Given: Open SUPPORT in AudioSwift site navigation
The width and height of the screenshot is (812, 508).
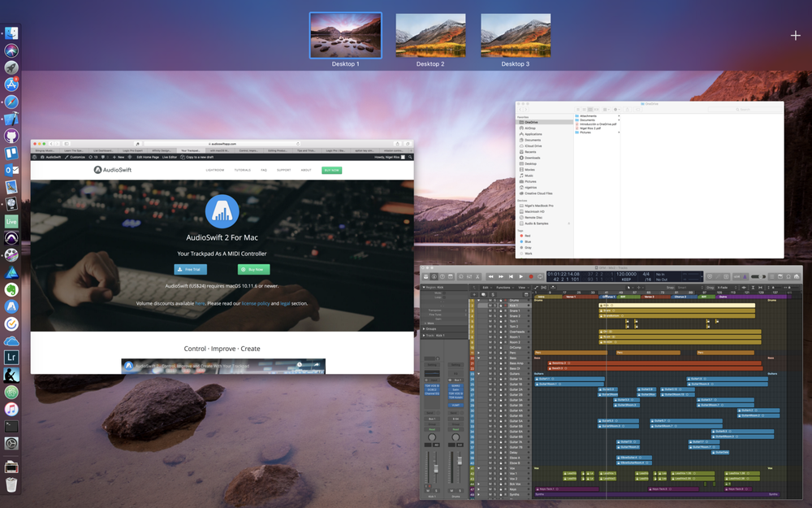Looking at the screenshot, I should click(283, 170).
